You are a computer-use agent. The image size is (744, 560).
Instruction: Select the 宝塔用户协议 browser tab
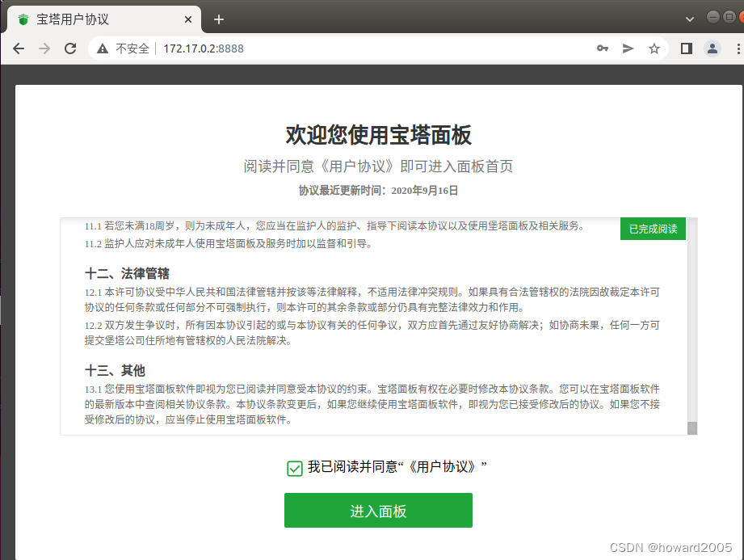103,19
